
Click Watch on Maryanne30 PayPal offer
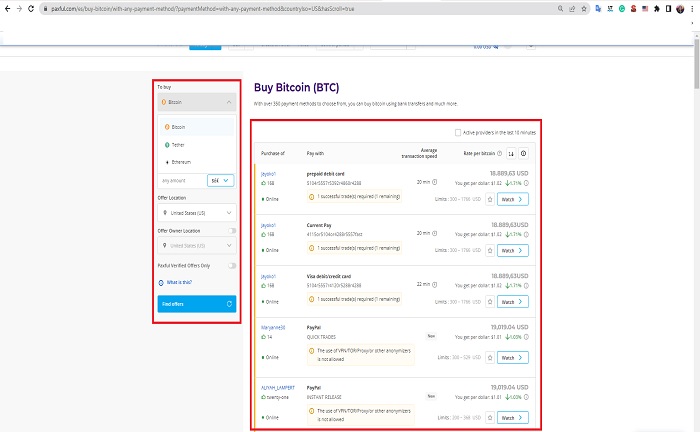(512, 357)
